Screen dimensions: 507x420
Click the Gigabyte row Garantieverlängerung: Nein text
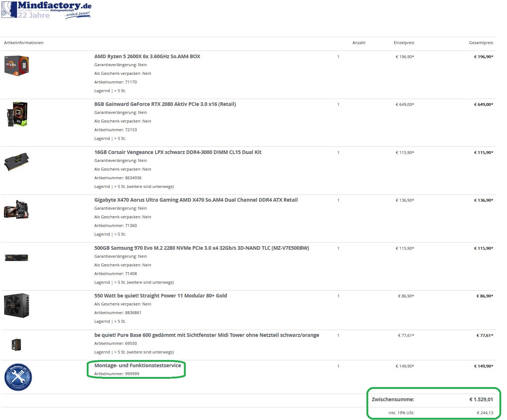coord(121,208)
